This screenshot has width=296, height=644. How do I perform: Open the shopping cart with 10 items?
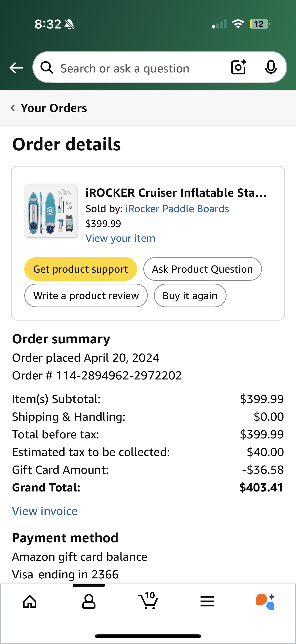[148, 601]
